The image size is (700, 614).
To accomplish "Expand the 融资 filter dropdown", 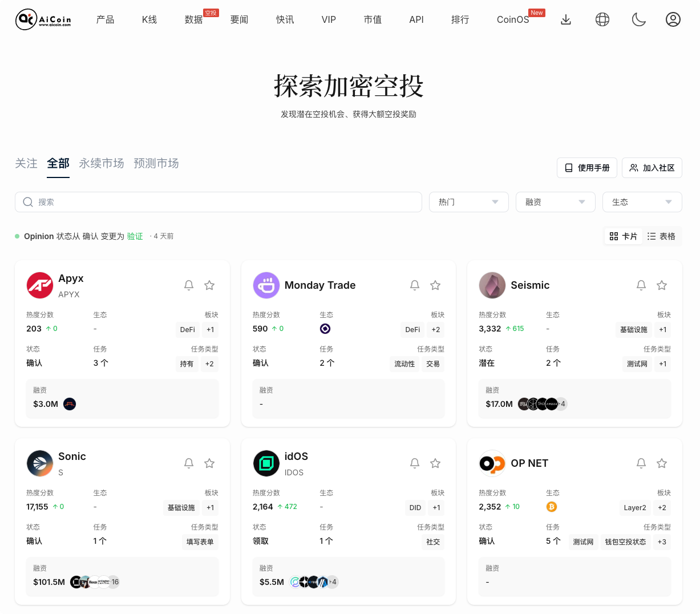I will coord(555,202).
